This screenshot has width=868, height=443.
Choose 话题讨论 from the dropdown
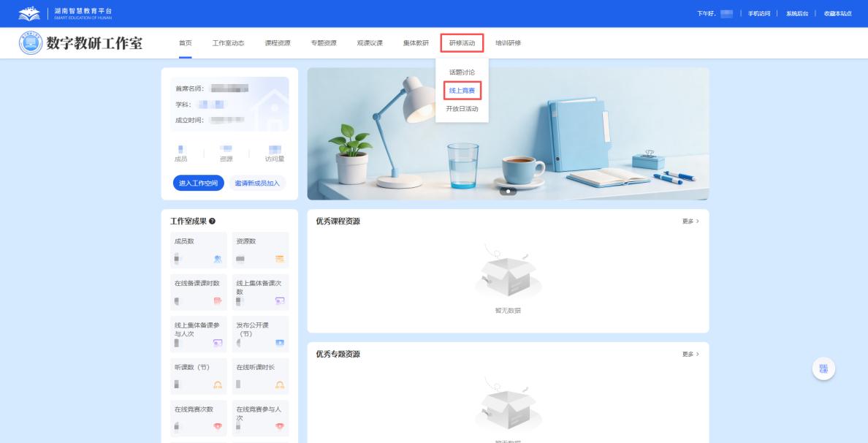(x=462, y=72)
